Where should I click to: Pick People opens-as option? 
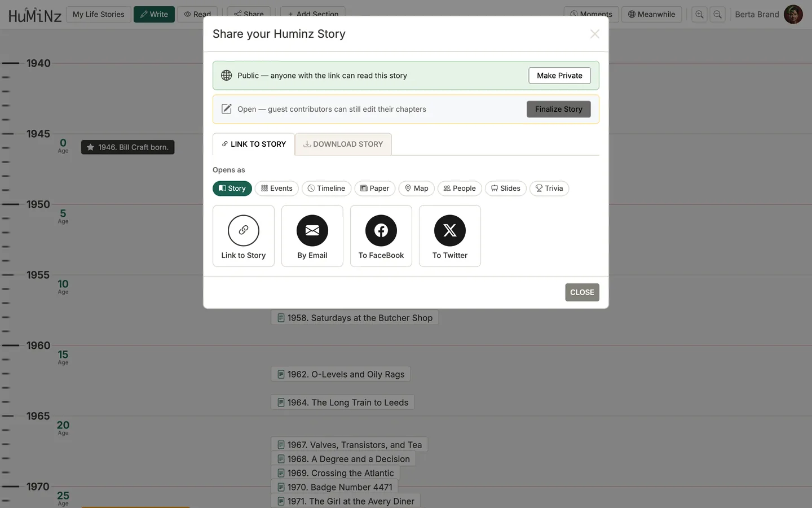[x=460, y=189]
